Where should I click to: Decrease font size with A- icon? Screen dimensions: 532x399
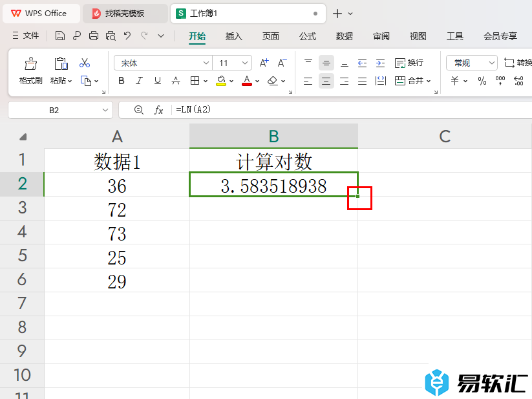[282, 63]
